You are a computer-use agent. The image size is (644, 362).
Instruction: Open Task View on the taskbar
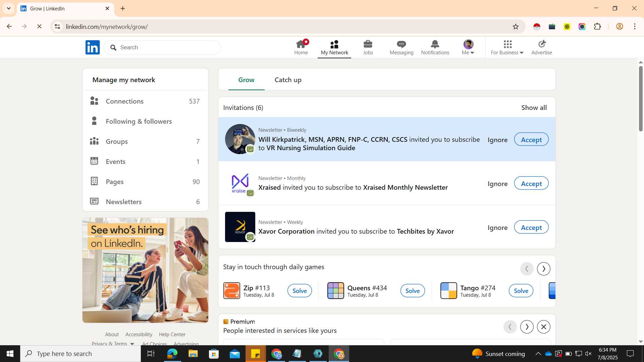(151, 354)
